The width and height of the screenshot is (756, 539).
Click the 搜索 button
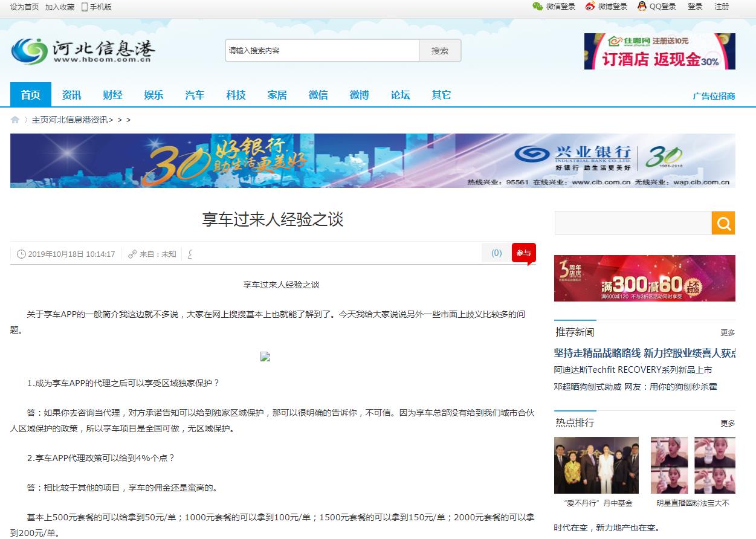[440, 51]
